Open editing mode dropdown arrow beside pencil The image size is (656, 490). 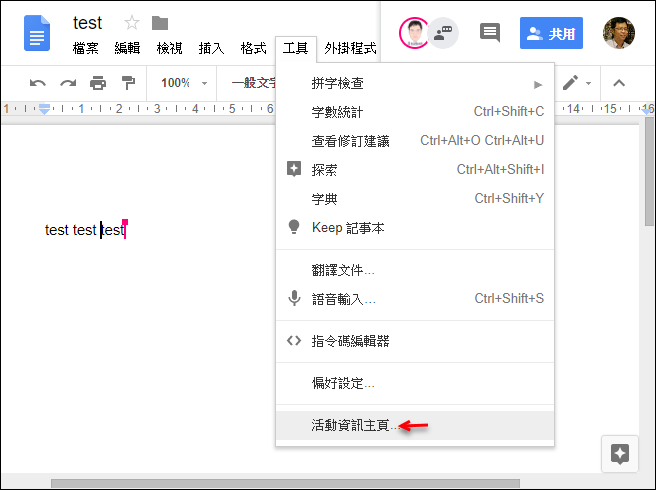[588, 83]
